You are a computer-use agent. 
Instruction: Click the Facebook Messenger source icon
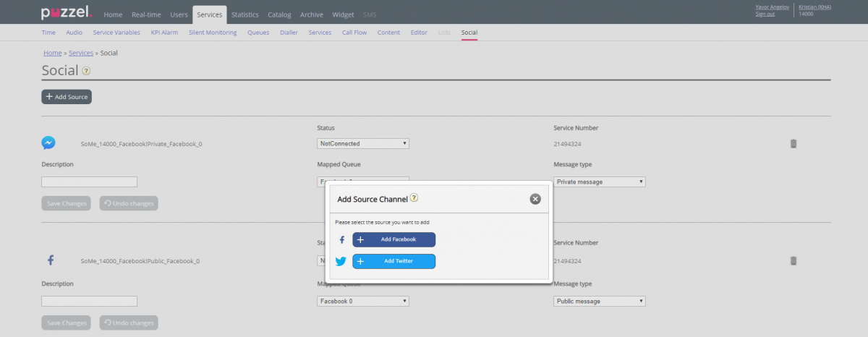point(48,143)
